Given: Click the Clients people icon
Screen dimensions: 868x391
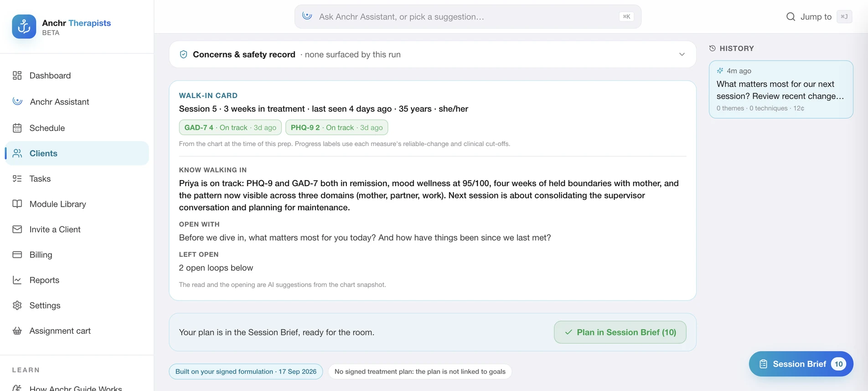Looking at the screenshot, I should 17,153.
